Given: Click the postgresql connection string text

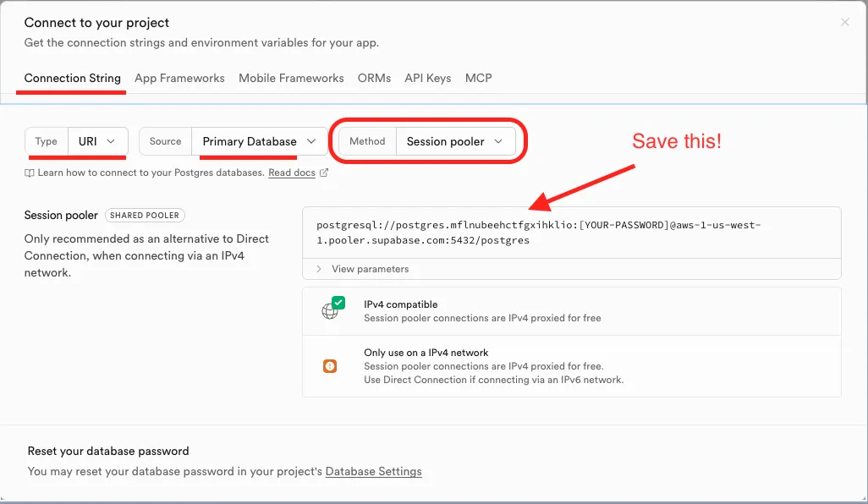Looking at the screenshot, I should 538,233.
